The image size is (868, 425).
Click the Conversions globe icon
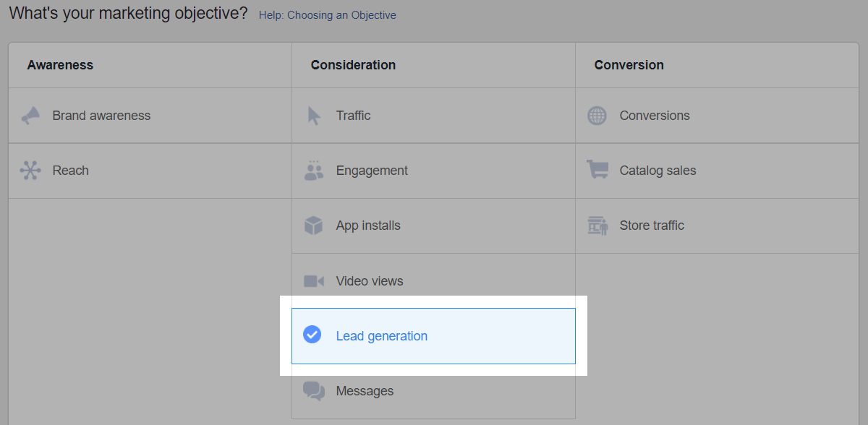[597, 116]
